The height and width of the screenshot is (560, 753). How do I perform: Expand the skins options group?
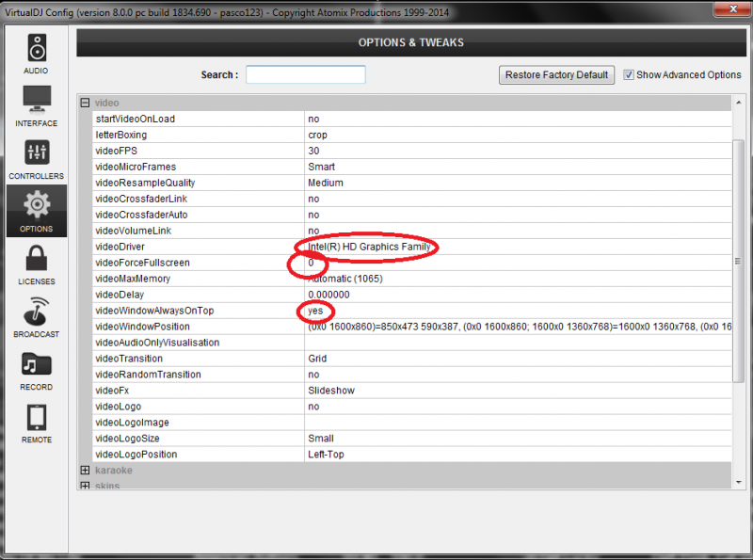coord(85,485)
